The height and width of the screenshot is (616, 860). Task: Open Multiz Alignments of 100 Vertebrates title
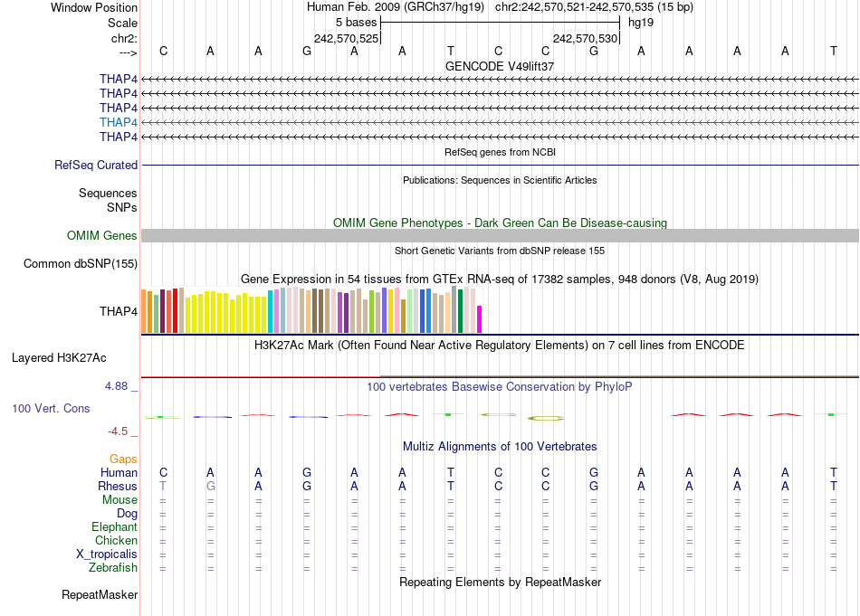click(500, 447)
